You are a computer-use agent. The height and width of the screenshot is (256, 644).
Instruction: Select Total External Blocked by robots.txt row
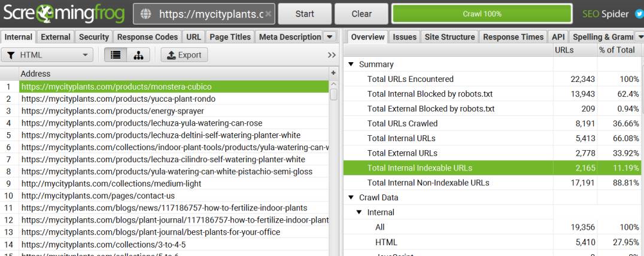[x=492, y=108]
